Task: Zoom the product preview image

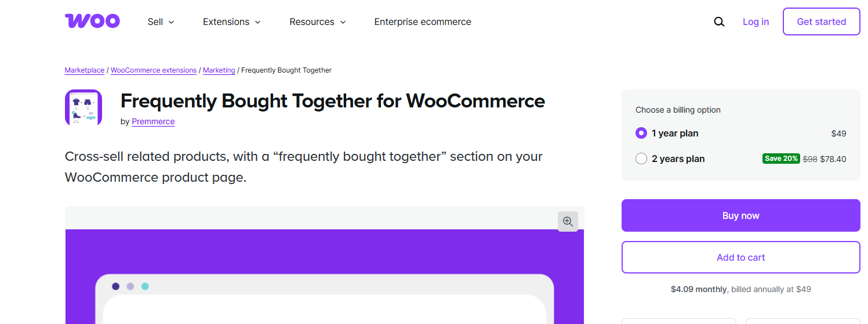Action: tap(568, 221)
